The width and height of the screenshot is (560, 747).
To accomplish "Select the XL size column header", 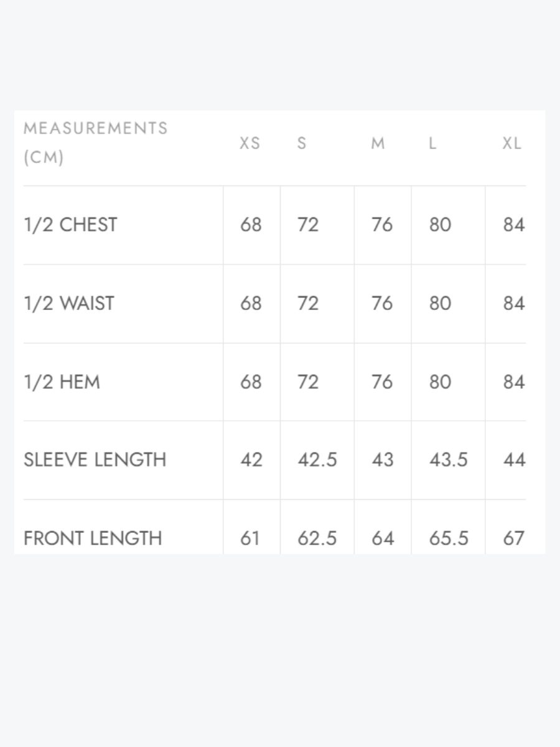I will [x=511, y=144].
